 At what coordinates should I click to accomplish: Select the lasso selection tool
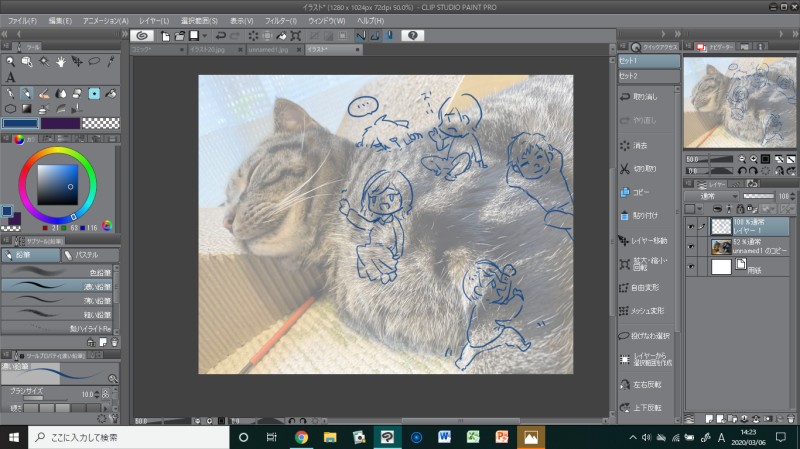[x=94, y=62]
